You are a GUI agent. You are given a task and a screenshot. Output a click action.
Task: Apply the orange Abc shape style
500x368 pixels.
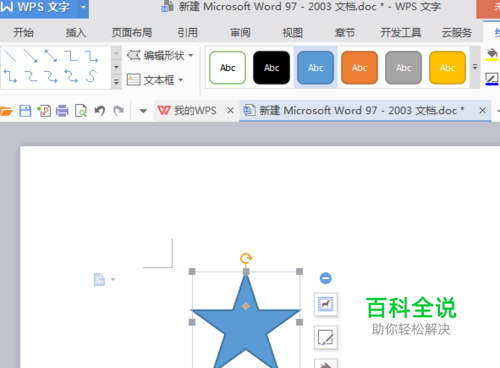(x=360, y=68)
